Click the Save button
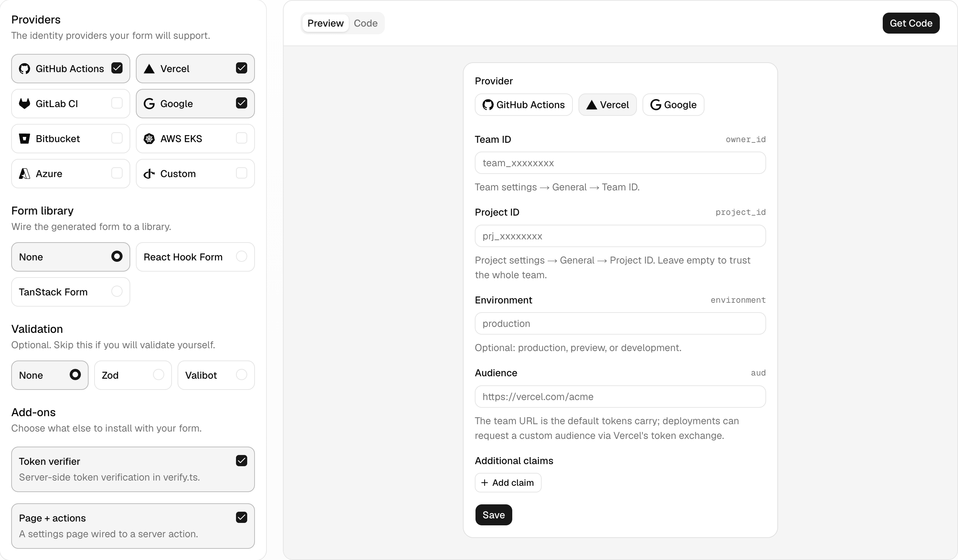The image size is (958, 560). pyautogui.click(x=493, y=515)
